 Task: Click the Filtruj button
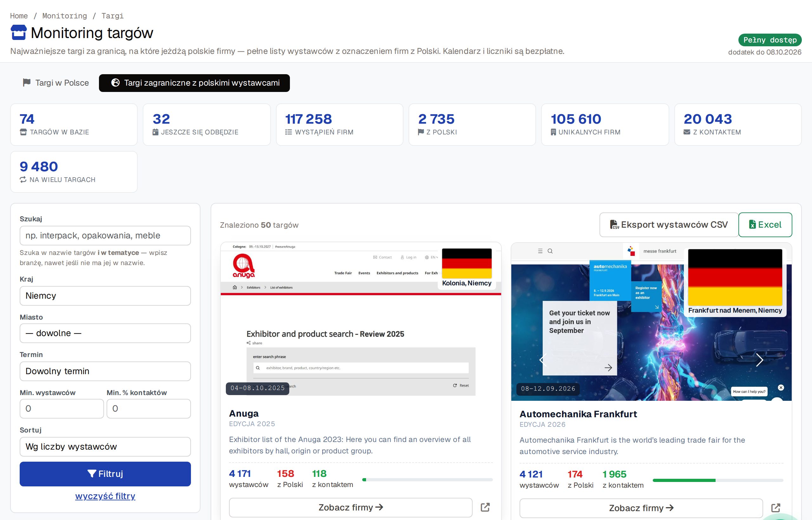(105, 474)
